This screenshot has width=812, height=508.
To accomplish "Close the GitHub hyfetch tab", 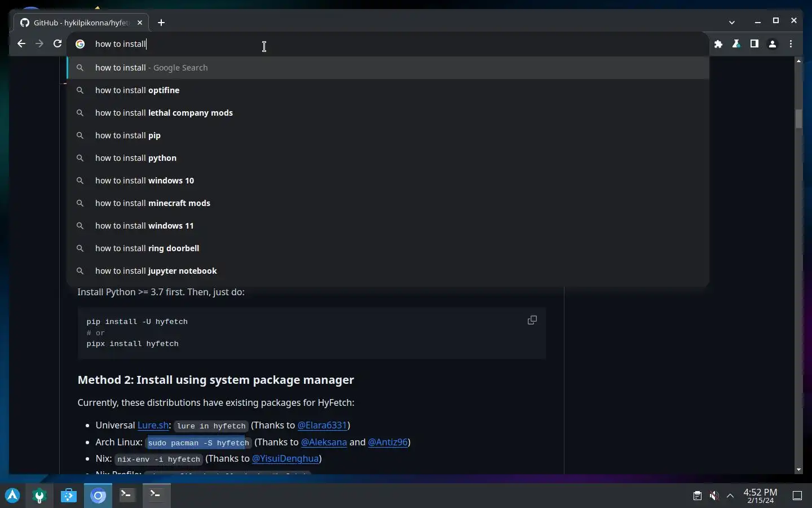I will pyautogui.click(x=140, y=23).
